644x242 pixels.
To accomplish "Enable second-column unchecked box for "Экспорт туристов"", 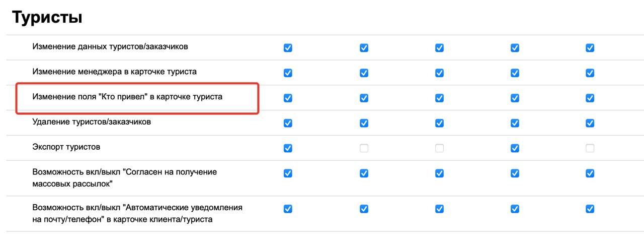I will click(x=364, y=148).
